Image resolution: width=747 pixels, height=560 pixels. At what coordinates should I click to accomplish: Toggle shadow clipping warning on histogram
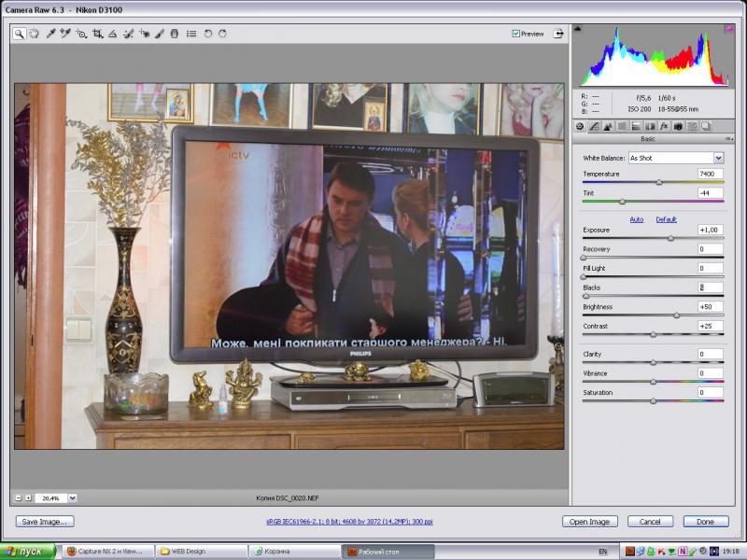point(578,29)
